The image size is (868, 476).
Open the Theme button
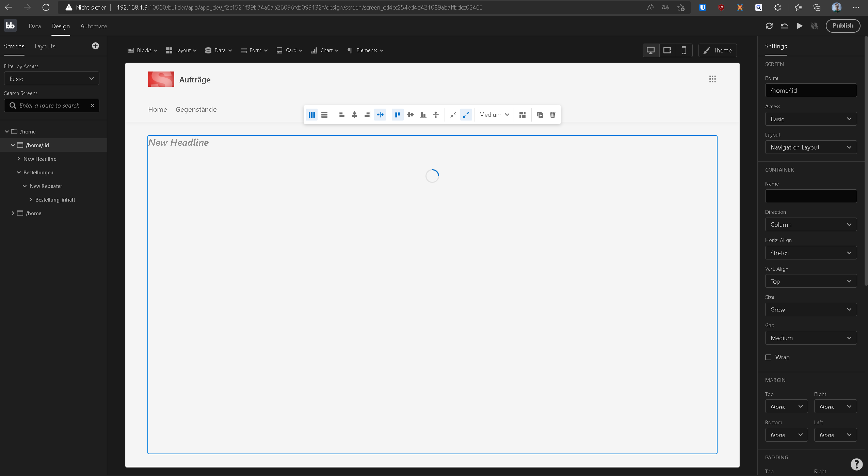tap(718, 50)
